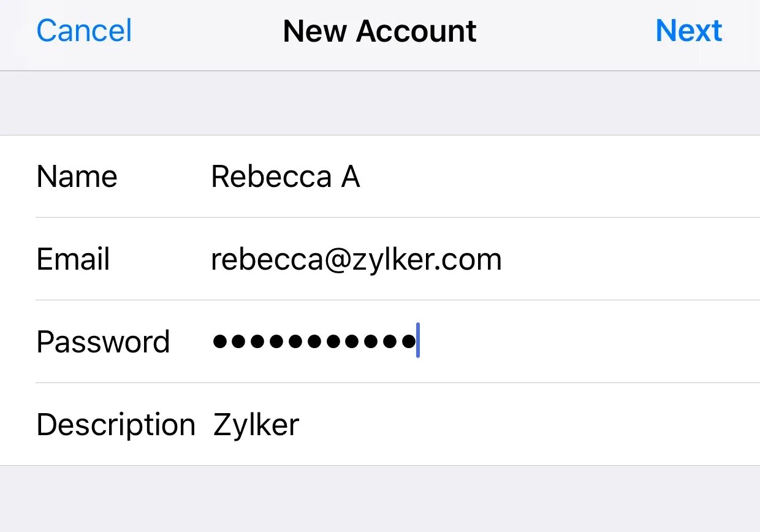Click blank area after Zylker text
The width and height of the screenshot is (760, 532).
(x=530, y=425)
